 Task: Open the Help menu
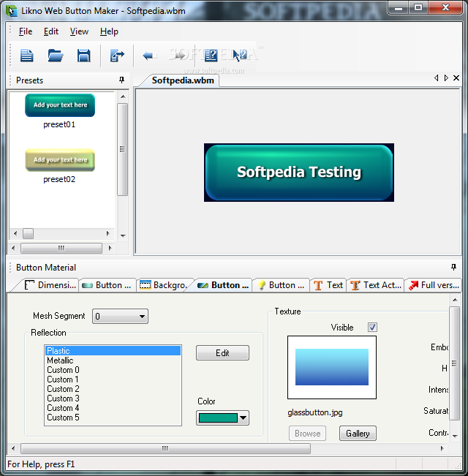109,31
